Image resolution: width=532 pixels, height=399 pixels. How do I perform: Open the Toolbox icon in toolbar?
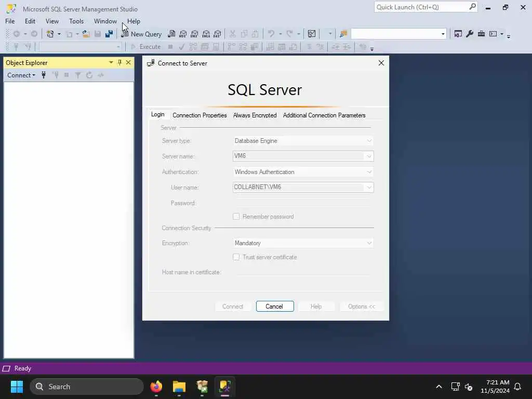[x=481, y=34]
